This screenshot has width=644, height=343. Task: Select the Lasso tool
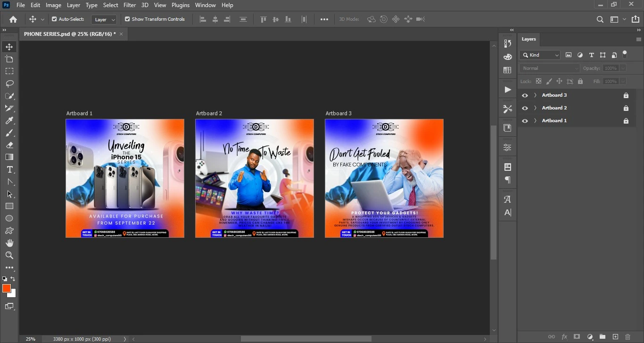tap(9, 84)
